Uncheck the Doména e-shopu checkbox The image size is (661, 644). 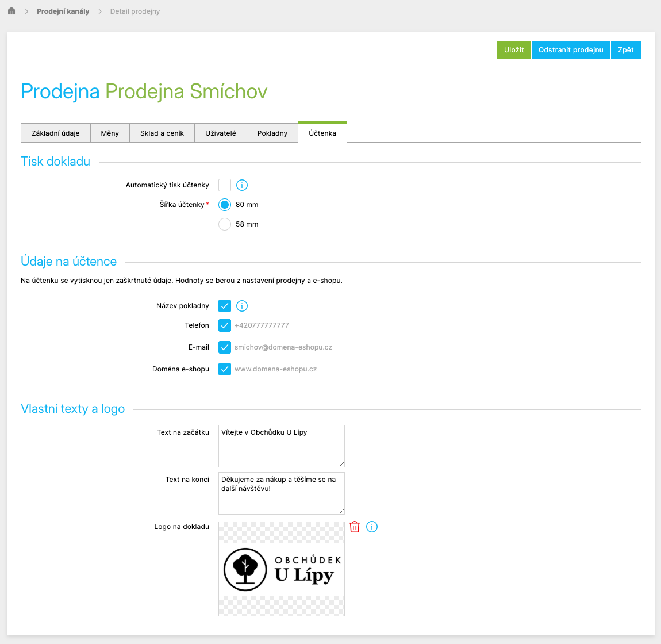click(x=225, y=369)
